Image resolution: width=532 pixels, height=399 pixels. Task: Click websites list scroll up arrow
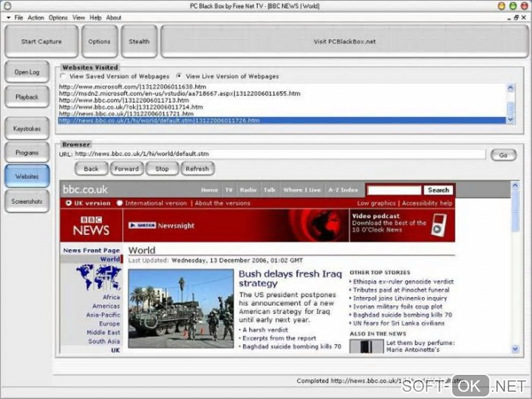point(510,88)
